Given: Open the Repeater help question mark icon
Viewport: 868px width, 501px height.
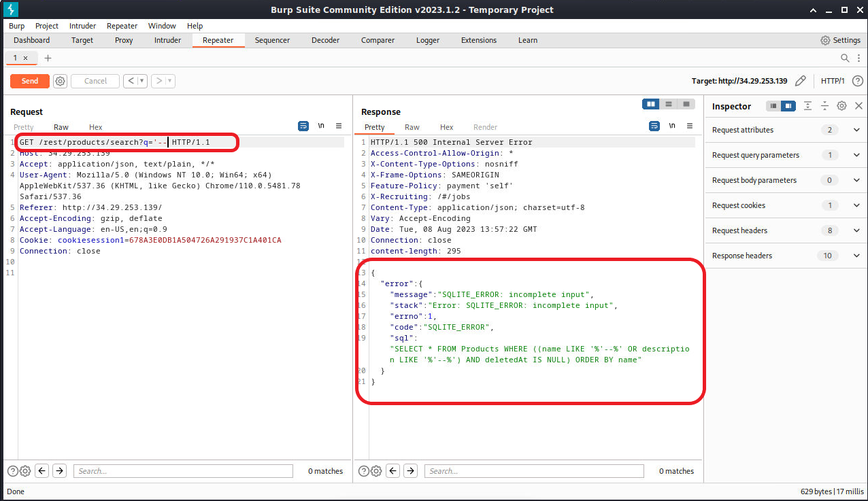Looking at the screenshot, I should pyautogui.click(x=857, y=81).
